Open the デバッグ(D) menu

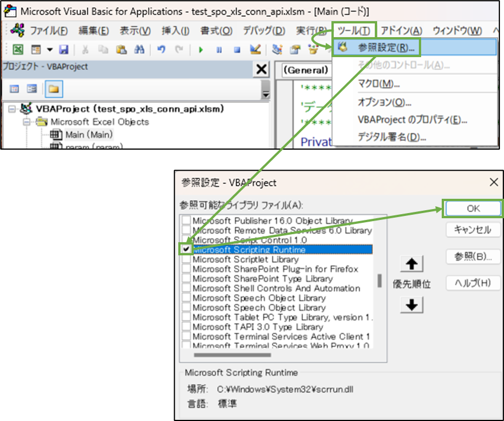[x=264, y=30]
